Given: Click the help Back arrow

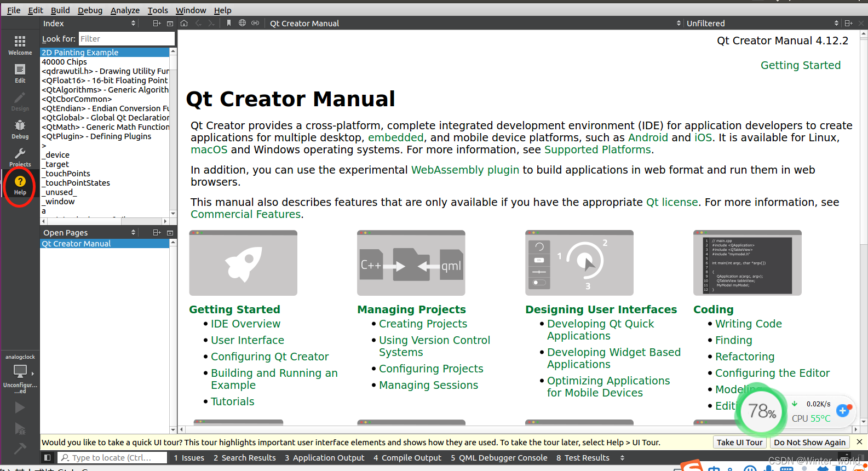Looking at the screenshot, I should point(198,23).
